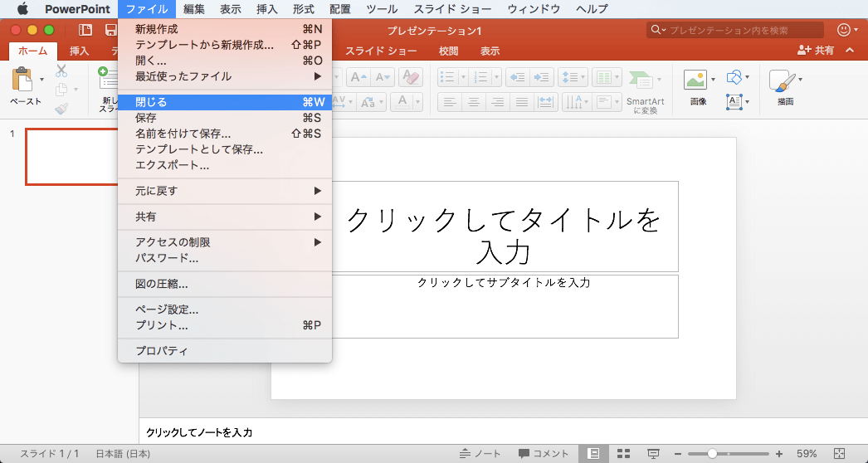868x463 pixels.
Task: Click the Save floppy disk icon in title bar
Action: click(x=110, y=31)
